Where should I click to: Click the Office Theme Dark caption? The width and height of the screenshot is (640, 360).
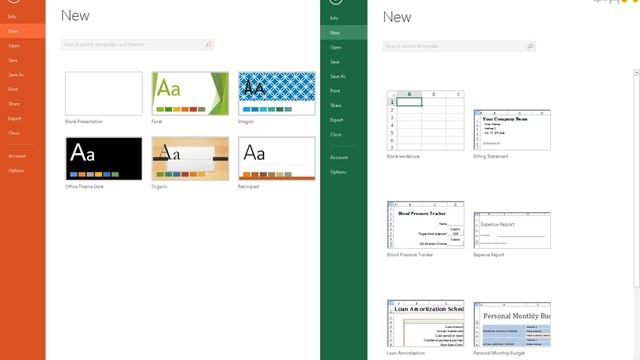(84, 187)
